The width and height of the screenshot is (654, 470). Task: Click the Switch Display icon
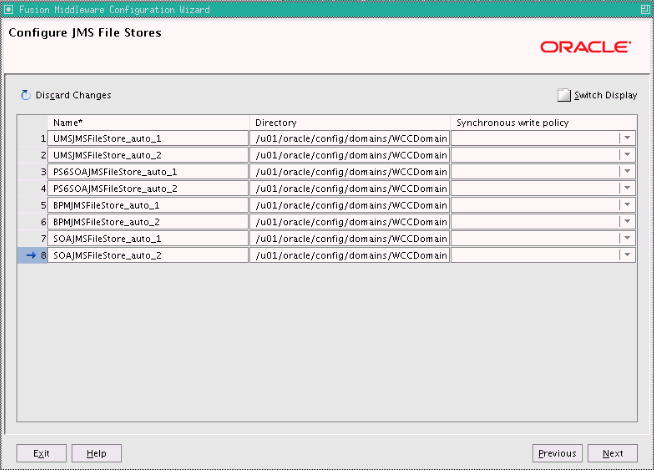[x=563, y=95]
